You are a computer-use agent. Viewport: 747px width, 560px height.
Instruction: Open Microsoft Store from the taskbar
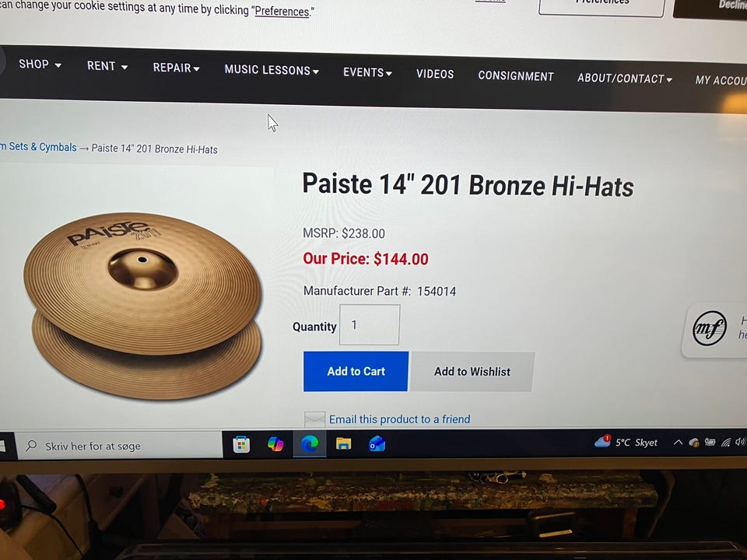pos(241,445)
